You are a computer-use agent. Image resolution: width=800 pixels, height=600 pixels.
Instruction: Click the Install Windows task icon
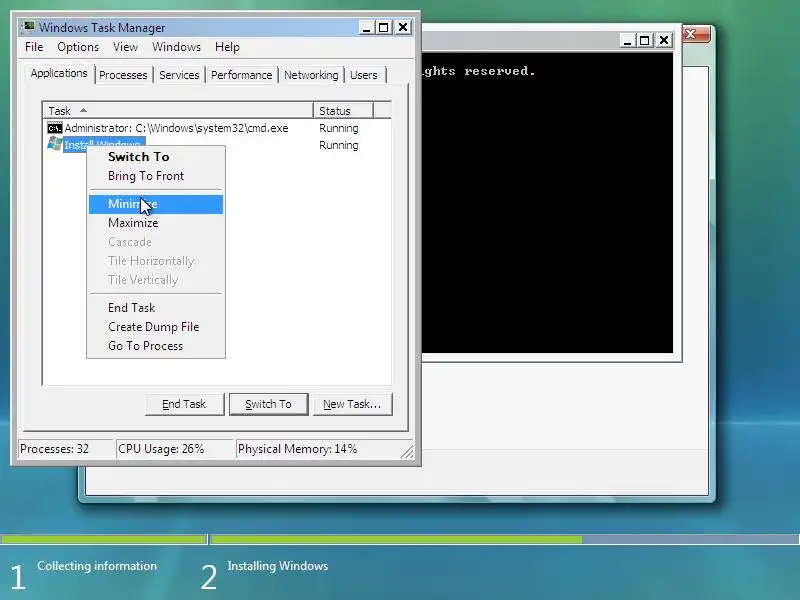point(54,144)
